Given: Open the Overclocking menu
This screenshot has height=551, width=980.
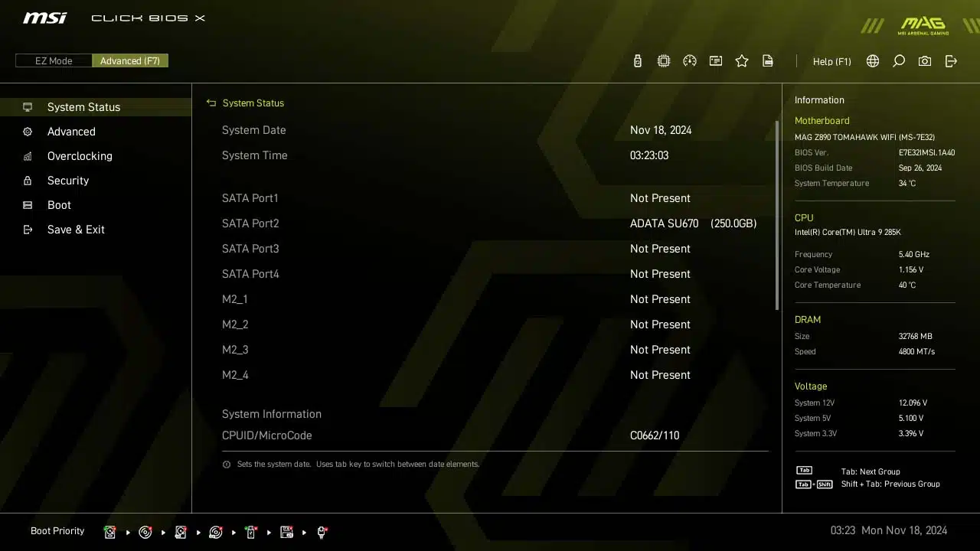Looking at the screenshot, I should pyautogui.click(x=96, y=156).
